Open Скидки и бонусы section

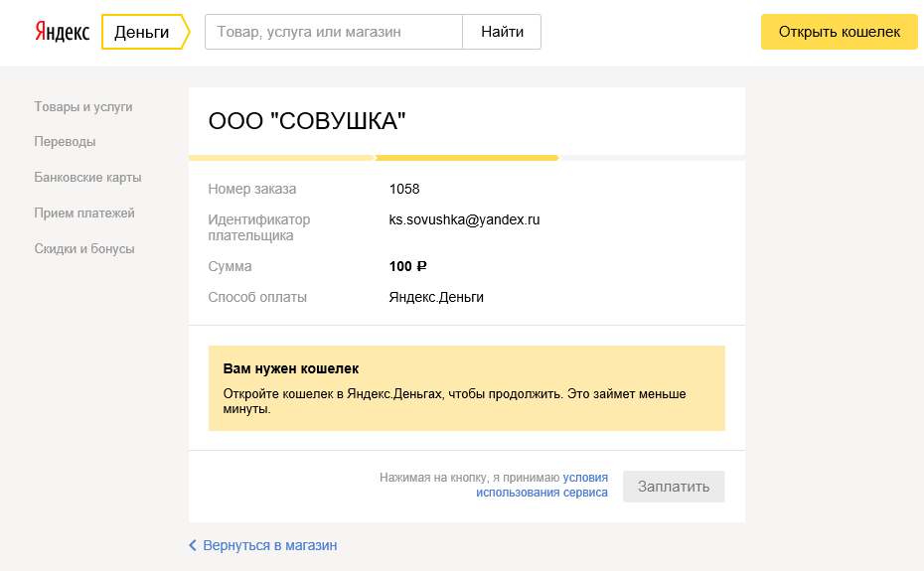pos(84,248)
